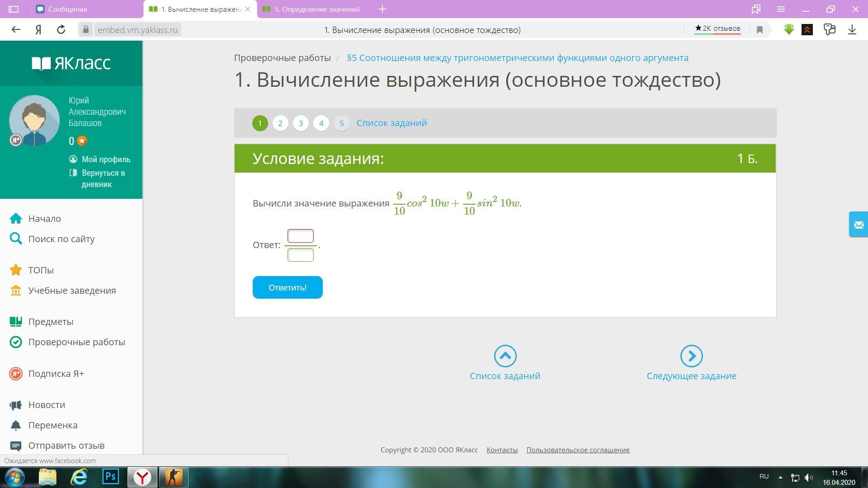Click the user avatar picture

click(x=34, y=120)
